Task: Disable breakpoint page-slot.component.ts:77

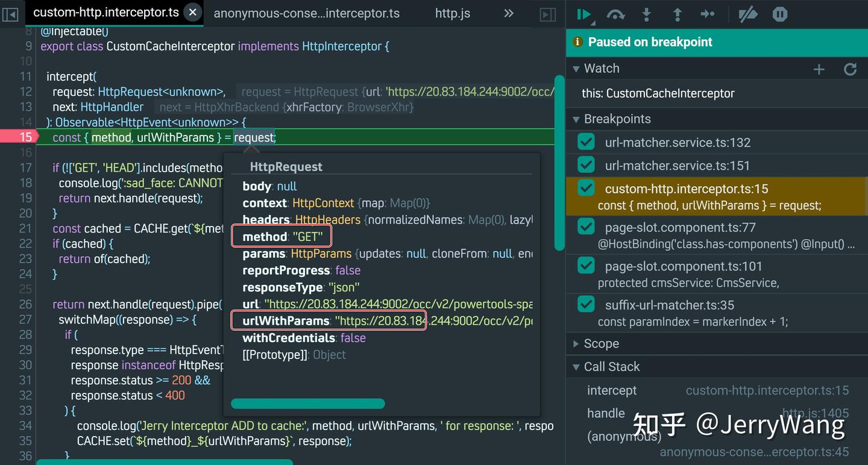Action: 586,227
